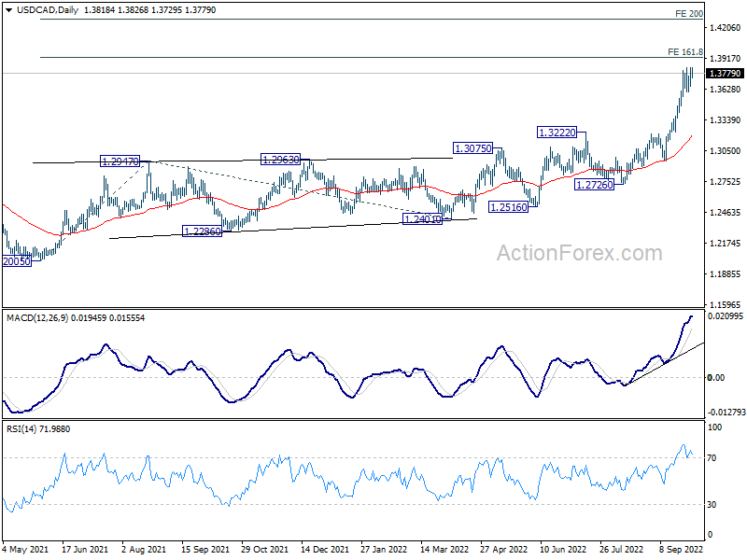Select the 1.29630 price label
This screenshot has width=747, height=560.
[x=281, y=160]
